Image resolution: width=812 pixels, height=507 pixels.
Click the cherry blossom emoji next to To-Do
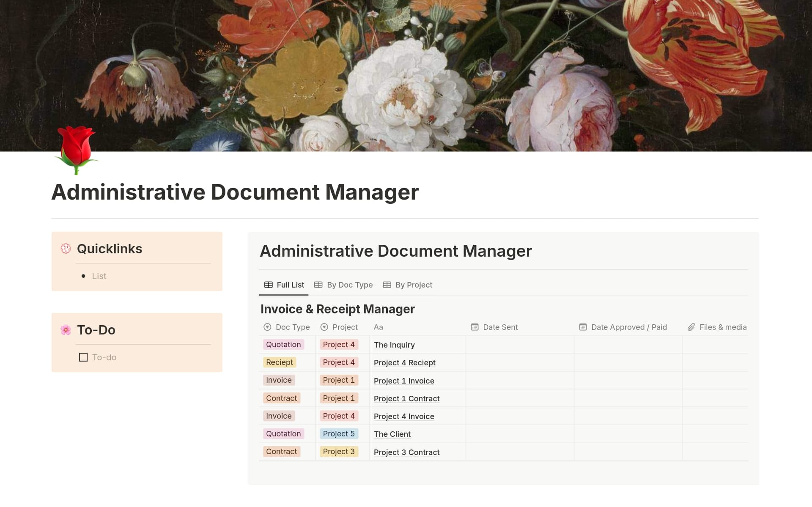point(66,330)
